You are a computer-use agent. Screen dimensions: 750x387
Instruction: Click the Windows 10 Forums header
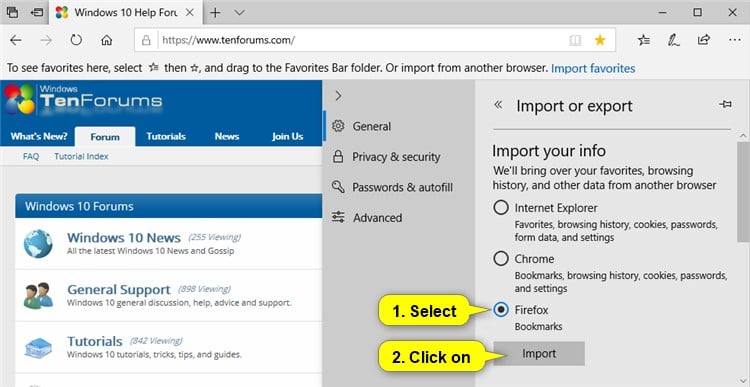point(168,206)
